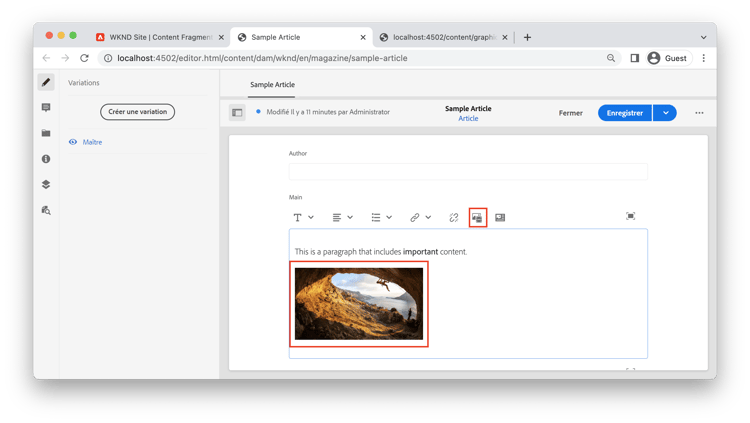Expand the list options chevron

click(x=389, y=218)
